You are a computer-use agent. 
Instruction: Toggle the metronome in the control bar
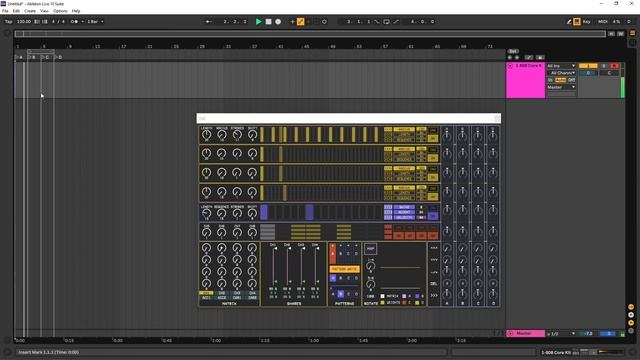tap(74, 22)
